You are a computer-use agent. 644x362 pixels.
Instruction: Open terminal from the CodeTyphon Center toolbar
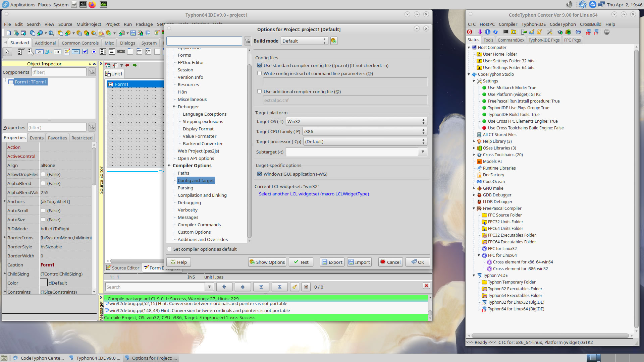pos(505,32)
